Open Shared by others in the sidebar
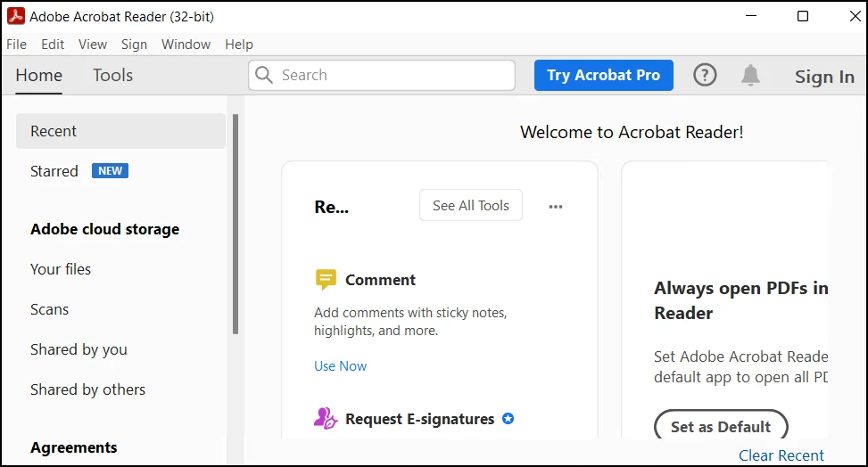The width and height of the screenshot is (868, 467). [x=87, y=389]
